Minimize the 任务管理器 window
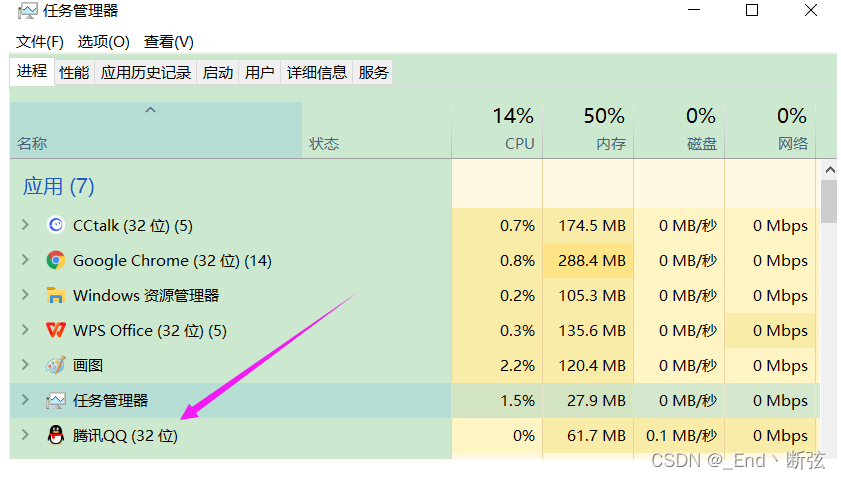Screen dimensions: 841x479 click(694, 10)
